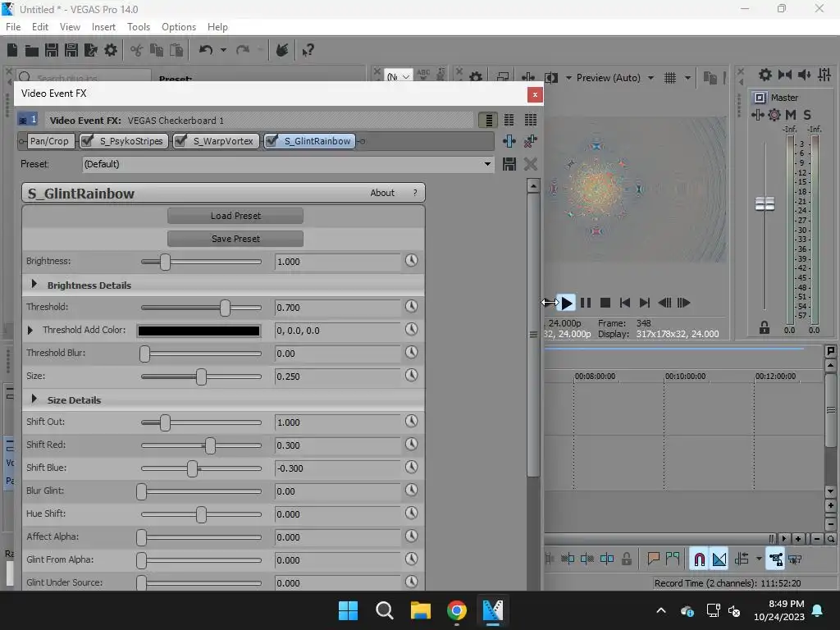Remove selected plug-in from chain
840x630 pixels.
(x=531, y=141)
